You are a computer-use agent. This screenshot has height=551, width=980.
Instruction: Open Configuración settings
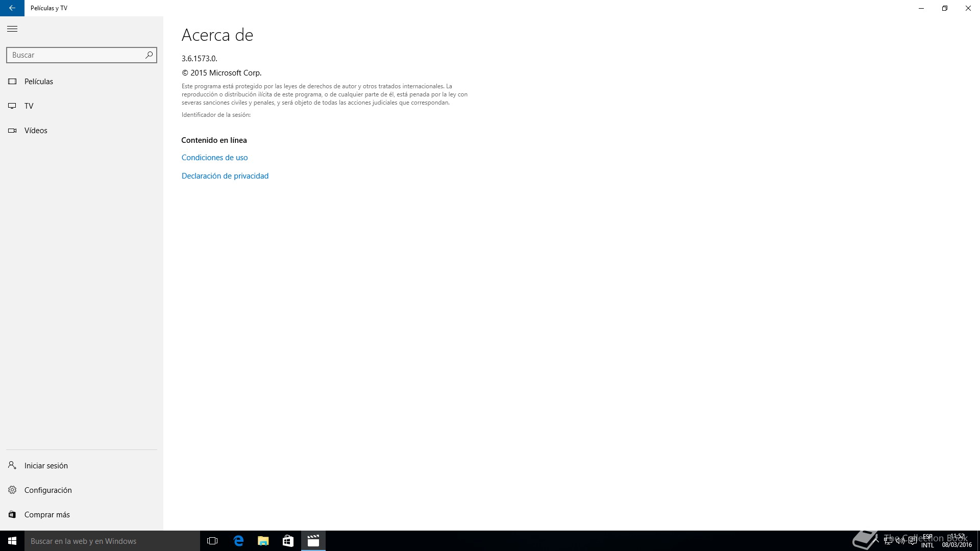point(82,490)
